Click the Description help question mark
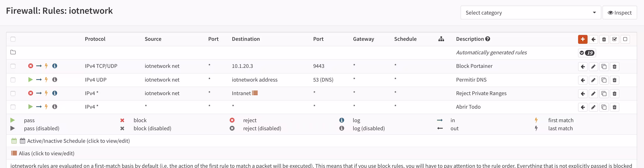The image size is (644, 168). [x=487, y=39]
